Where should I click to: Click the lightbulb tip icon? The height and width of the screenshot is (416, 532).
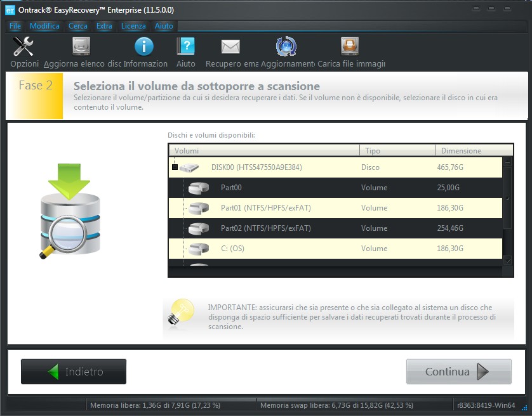tap(181, 312)
